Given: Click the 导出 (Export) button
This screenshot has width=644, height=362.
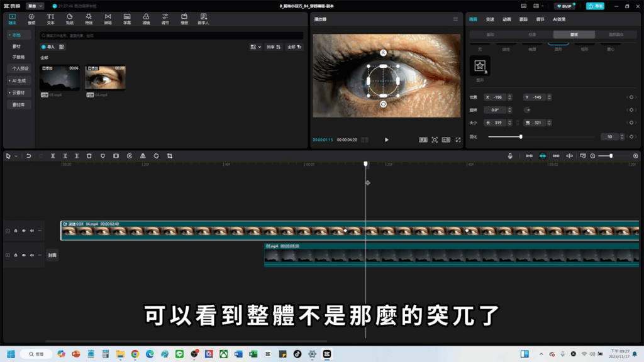Looking at the screenshot, I should pyautogui.click(x=595, y=6).
